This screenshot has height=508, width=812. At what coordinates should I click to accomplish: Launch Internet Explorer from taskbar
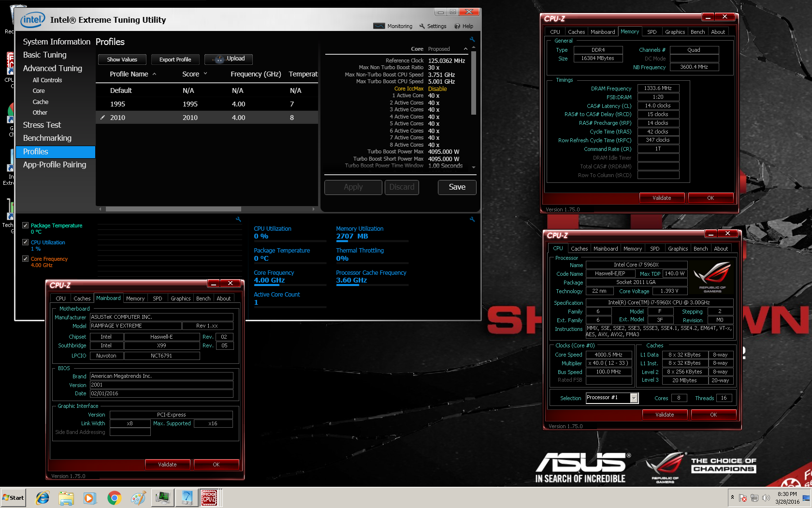(43, 497)
